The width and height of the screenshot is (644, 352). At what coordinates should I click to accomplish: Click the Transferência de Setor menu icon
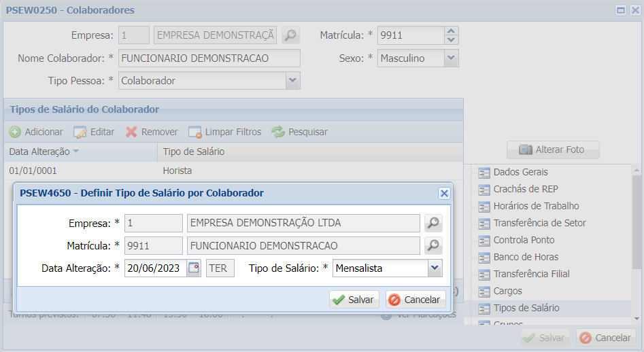[x=484, y=224]
